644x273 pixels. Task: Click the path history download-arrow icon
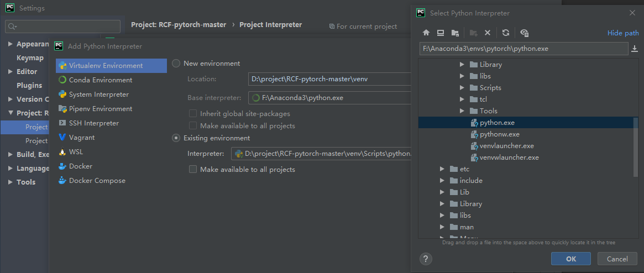pyautogui.click(x=634, y=49)
